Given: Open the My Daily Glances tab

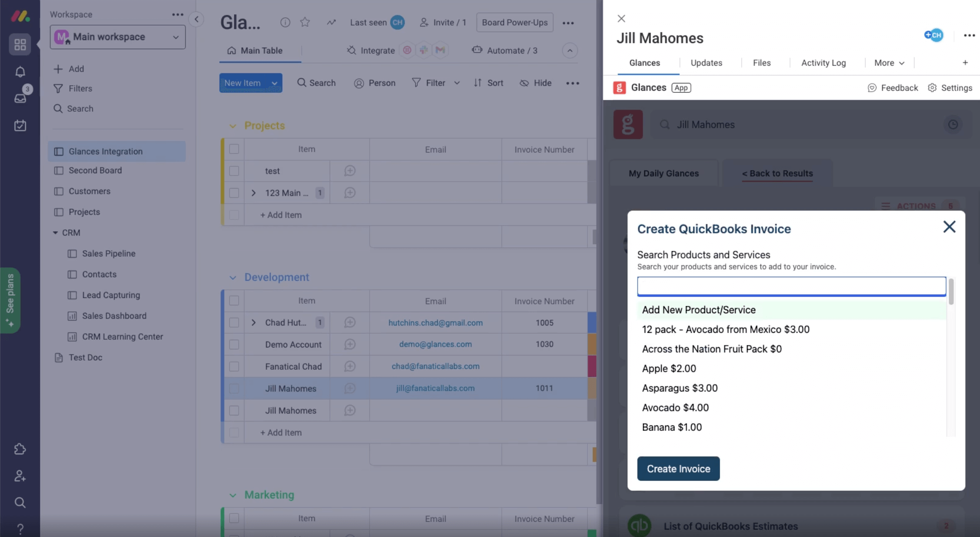Looking at the screenshot, I should pyautogui.click(x=663, y=173).
